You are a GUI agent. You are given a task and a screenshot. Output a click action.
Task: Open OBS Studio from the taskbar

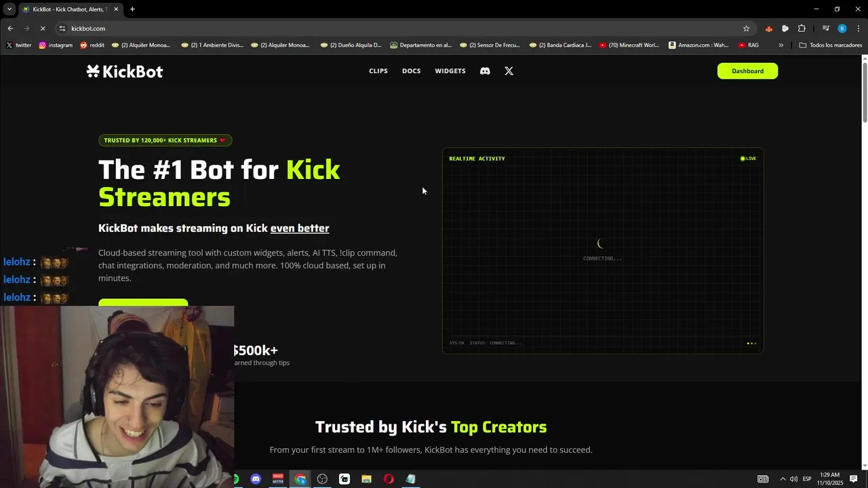tap(322, 479)
